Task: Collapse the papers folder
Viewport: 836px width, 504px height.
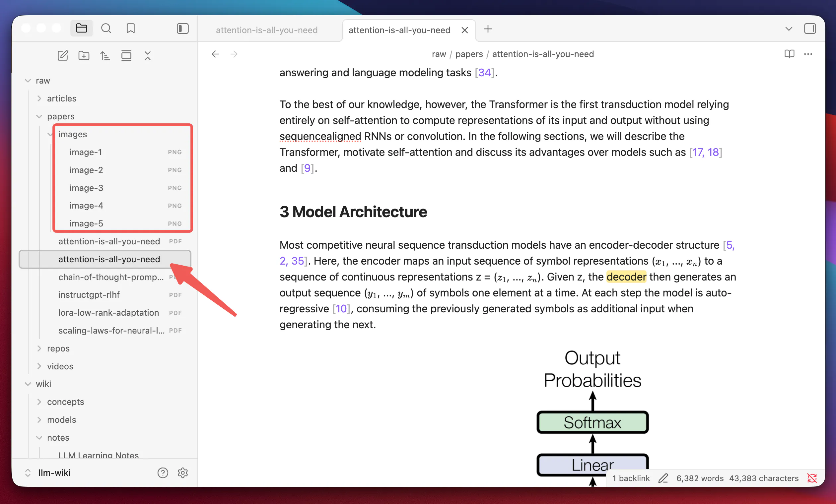Action: pos(39,116)
